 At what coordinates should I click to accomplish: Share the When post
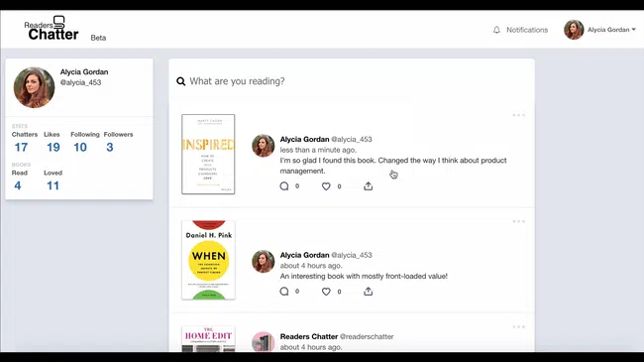pyautogui.click(x=368, y=292)
